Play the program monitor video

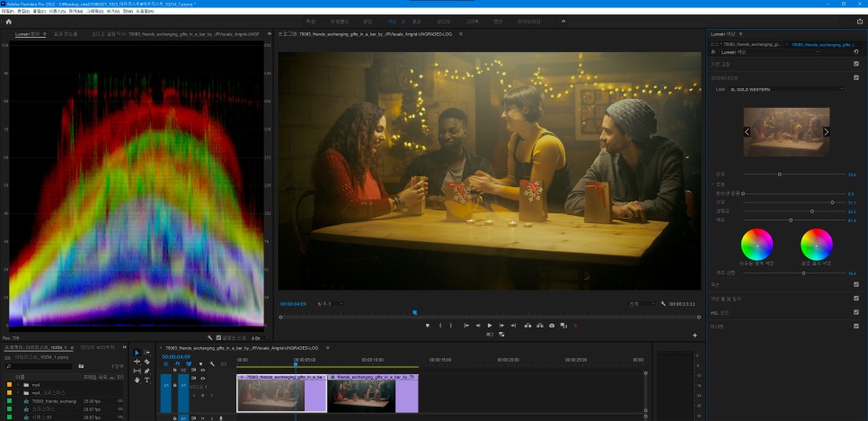[x=490, y=326]
